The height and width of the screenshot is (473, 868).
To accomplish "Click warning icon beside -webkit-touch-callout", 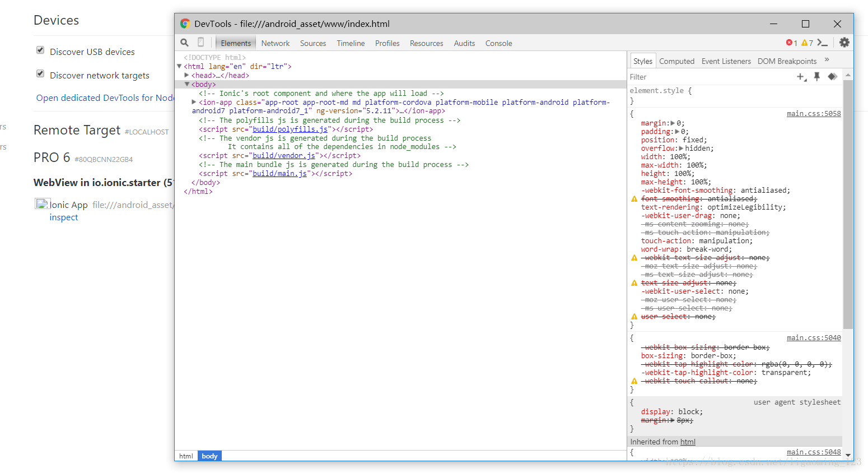I will pos(634,381).
